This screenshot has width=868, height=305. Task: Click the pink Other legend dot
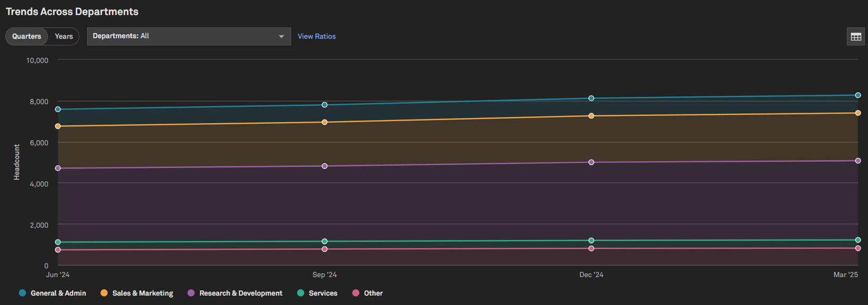(x=356, y=293)
